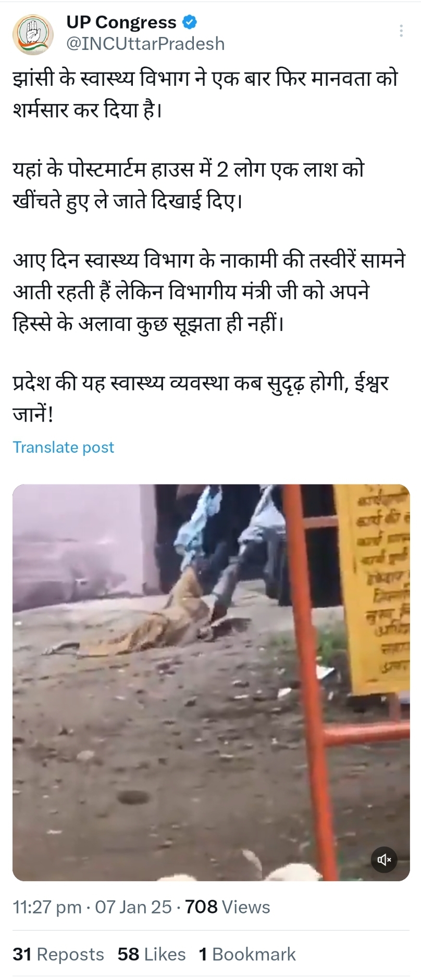Click the paragraph mentioning पोस्टमार्टम हाउस

(x=188, y=185)
